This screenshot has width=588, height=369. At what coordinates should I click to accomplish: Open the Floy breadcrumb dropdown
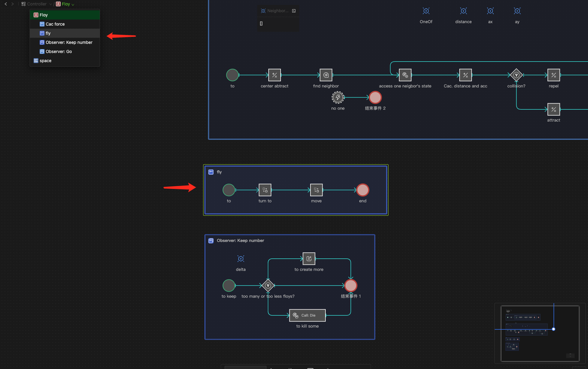tap(65, 4)
